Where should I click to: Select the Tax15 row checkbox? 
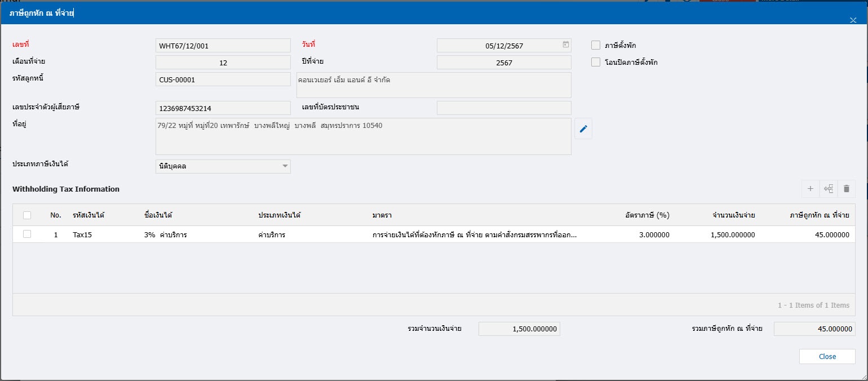[x=27, y=234]
